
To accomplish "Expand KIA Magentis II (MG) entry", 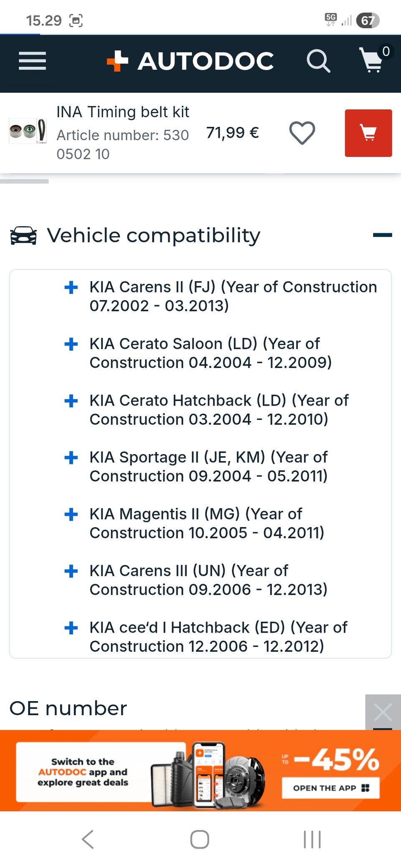I will tap(71, 514).
